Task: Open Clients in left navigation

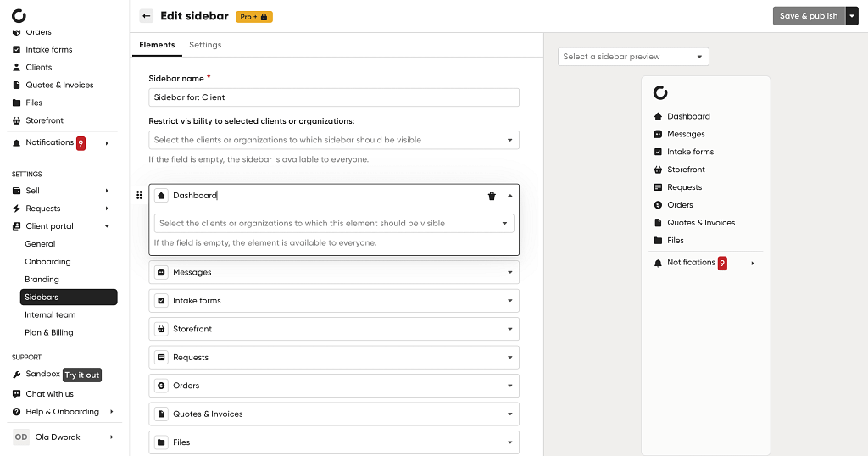Action: tap(39, 68)
